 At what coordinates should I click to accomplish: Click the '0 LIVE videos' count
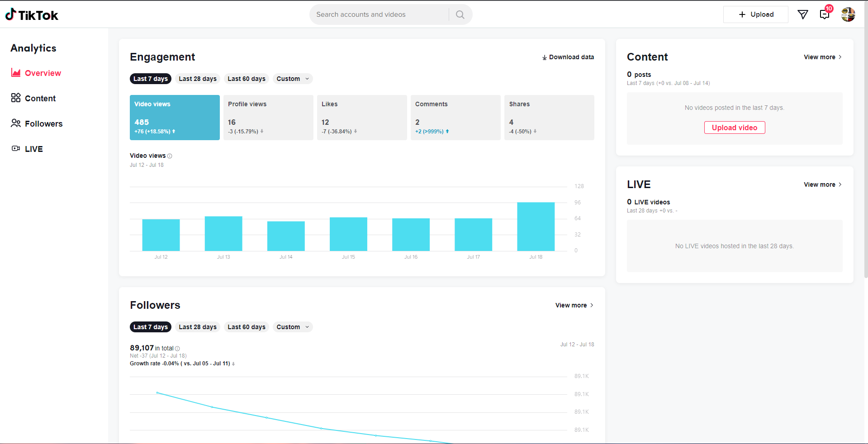point(649,202)
